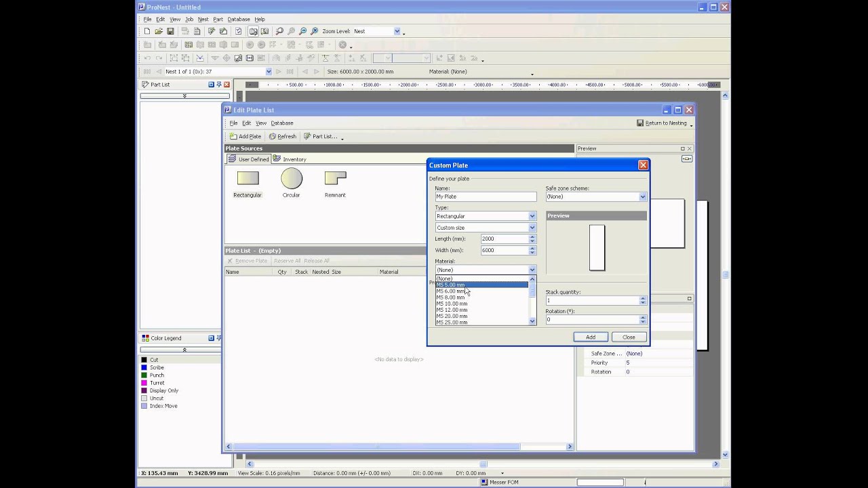Click the Close button in Custom Plate
Image resolution: width=868 pixels, height=488 pixels.
coord(629,337)
